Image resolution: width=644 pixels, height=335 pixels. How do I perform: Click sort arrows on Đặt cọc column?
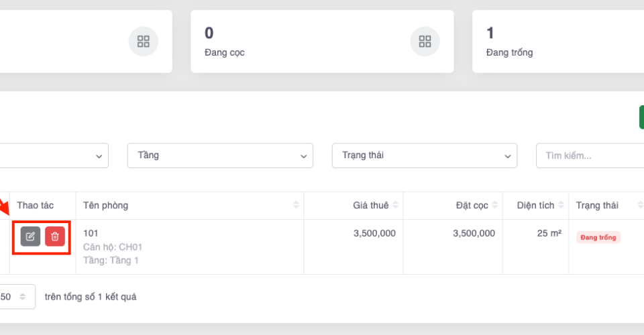(495, 205)
